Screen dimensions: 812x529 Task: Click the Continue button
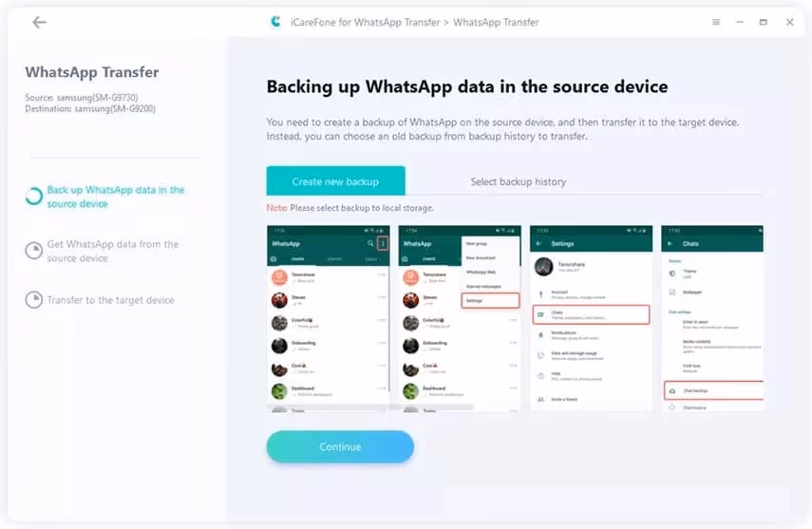tap(340, 446)
